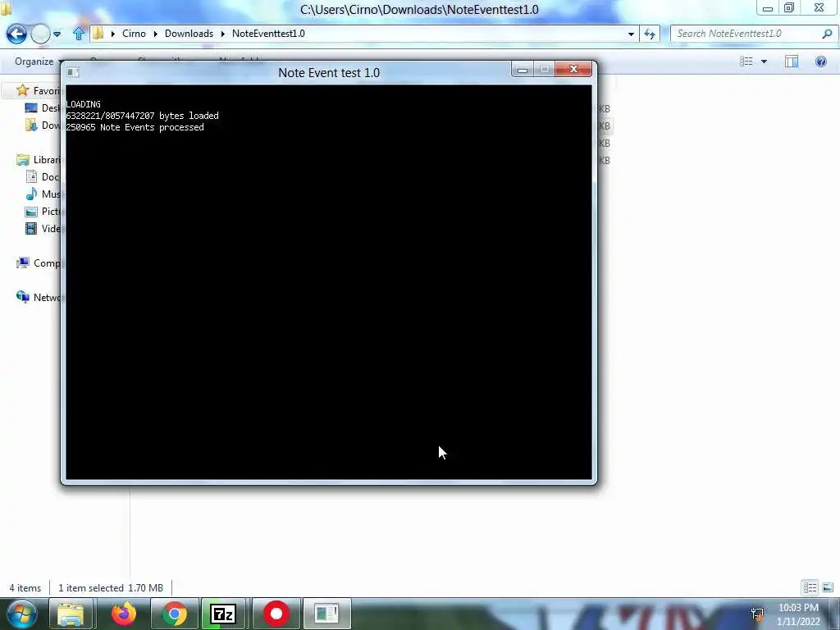
Task: Launch Firefox from the taskbar
Action: 123,614
